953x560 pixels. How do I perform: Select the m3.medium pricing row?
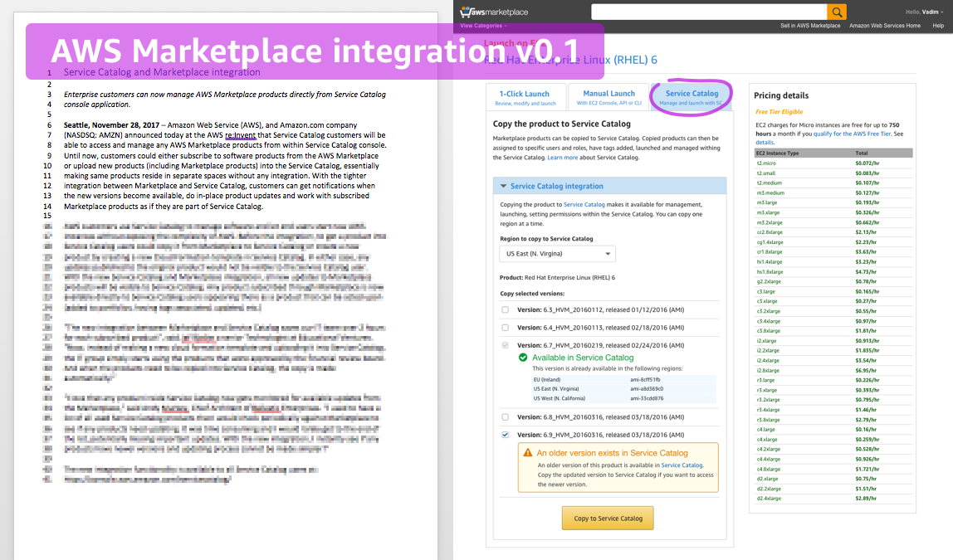click(x=833, y=192)
